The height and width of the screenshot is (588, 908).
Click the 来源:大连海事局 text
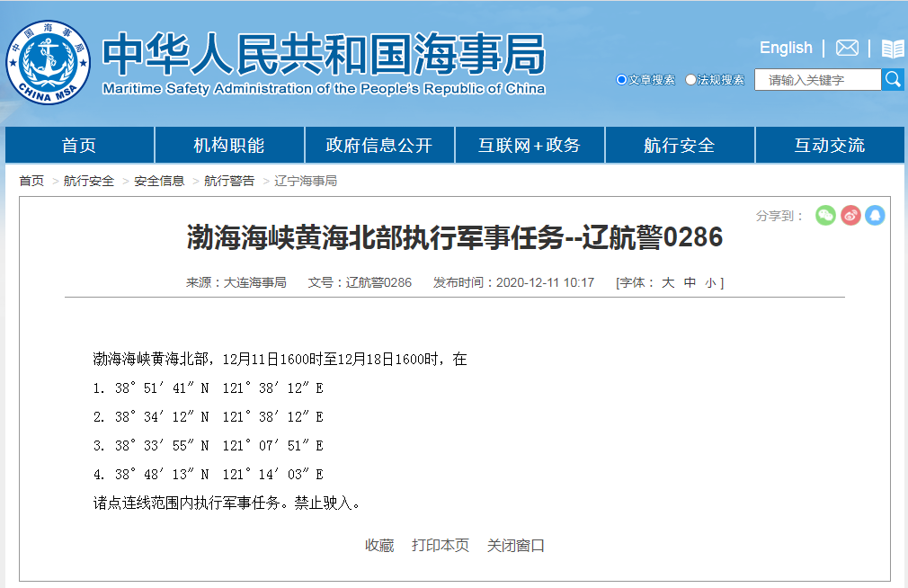tap(236, 282)
